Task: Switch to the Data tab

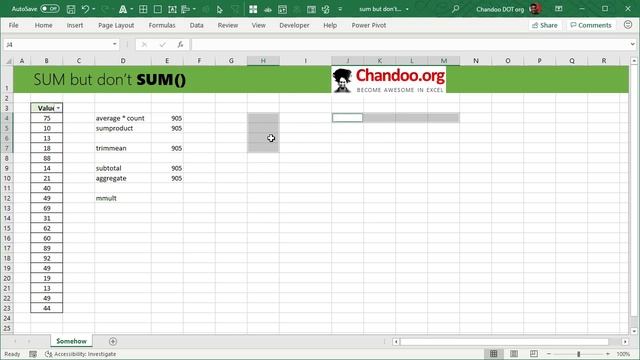Action: point(196,25)
